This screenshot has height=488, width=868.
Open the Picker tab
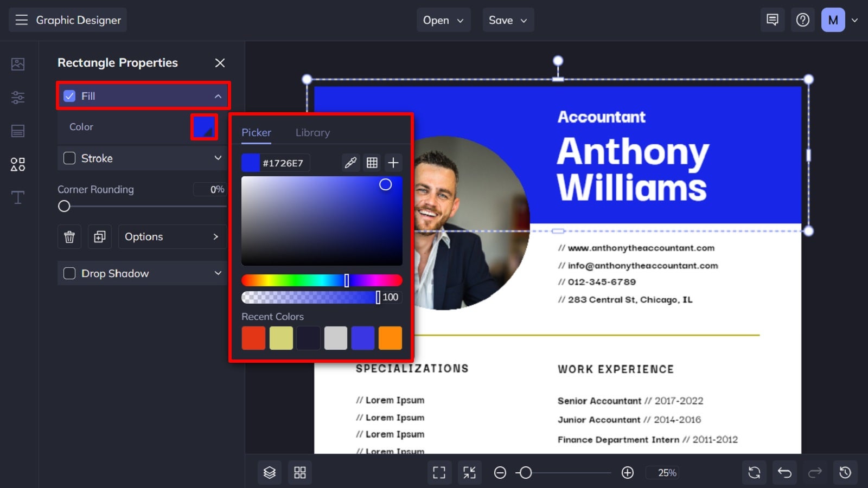256,132
